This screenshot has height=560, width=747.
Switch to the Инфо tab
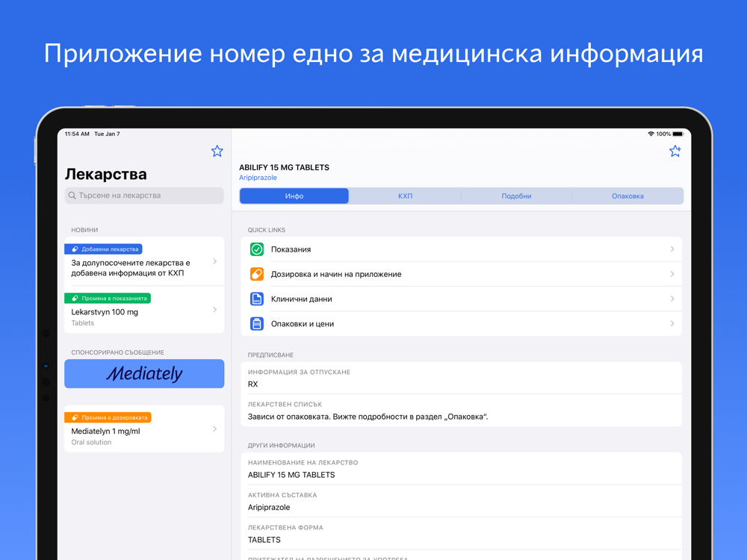point(294,196)
